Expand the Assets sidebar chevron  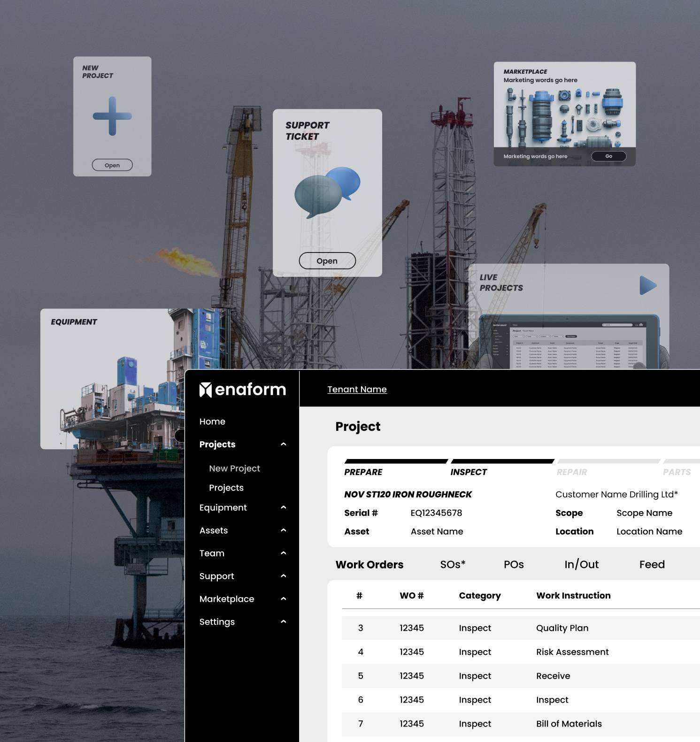click(x=283, y=530)
